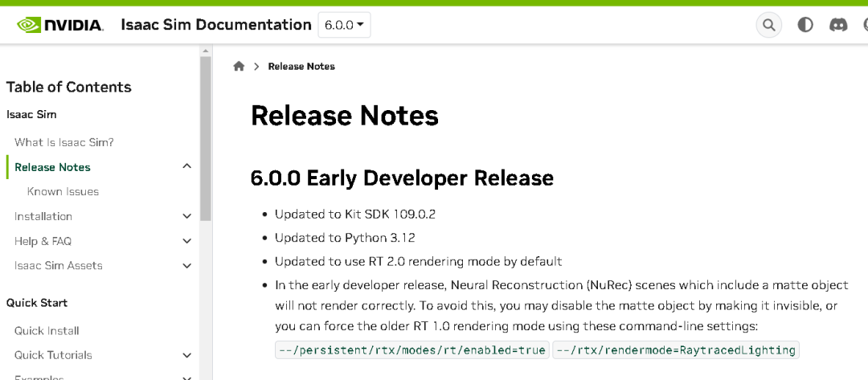Viewport: 868px width, 380px height.
Task: Open Isaac Sim Assets sidebar item
Action: click(59, 265)
